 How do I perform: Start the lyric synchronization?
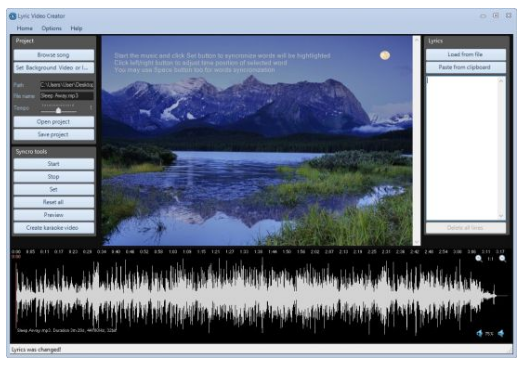point(54,164)
